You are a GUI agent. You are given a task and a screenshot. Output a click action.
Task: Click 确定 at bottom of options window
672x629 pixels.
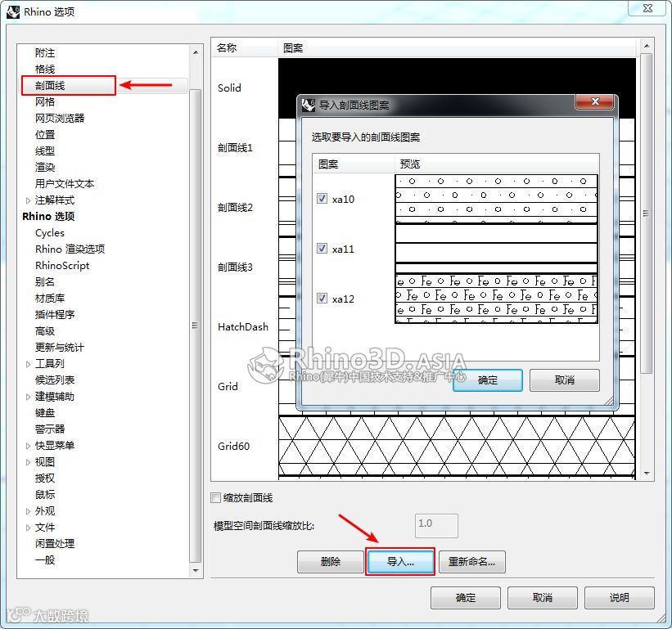(466, 597)
